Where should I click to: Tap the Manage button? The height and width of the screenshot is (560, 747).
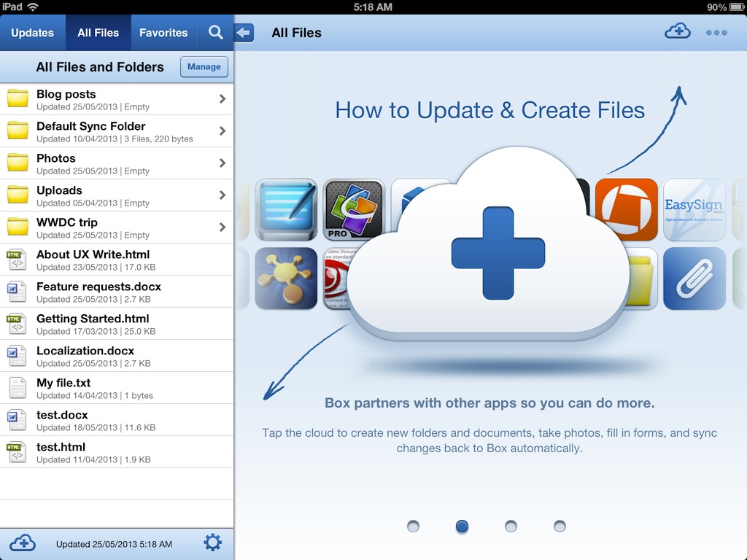pos(204,66)
